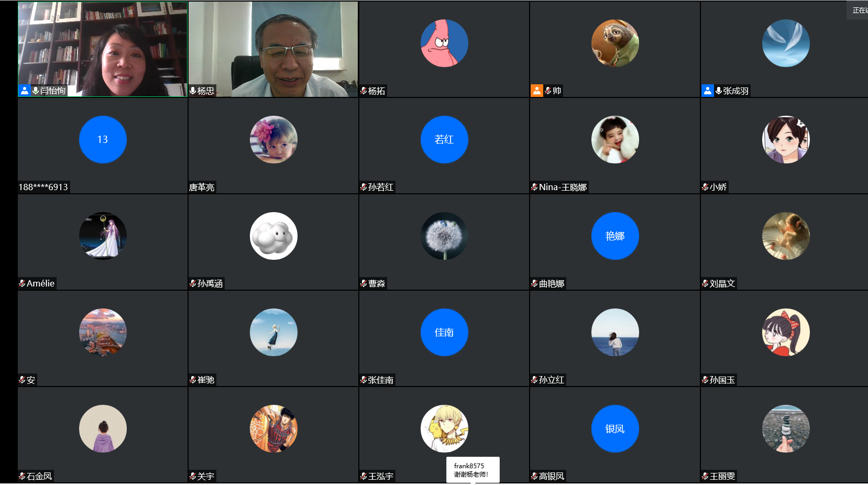Click the status indicator in top-right corner
This screenshot has width=868, height=485.
pos(859,10)
